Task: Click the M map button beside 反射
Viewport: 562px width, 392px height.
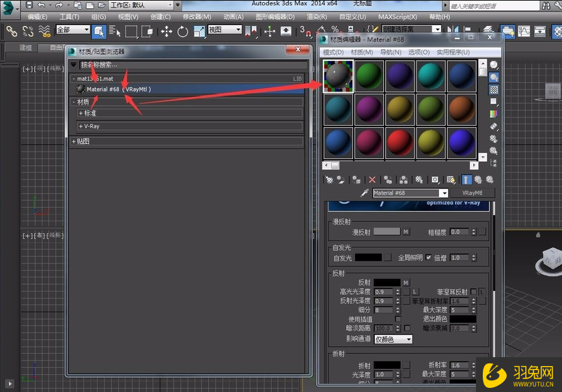Action: pos(406,283)
